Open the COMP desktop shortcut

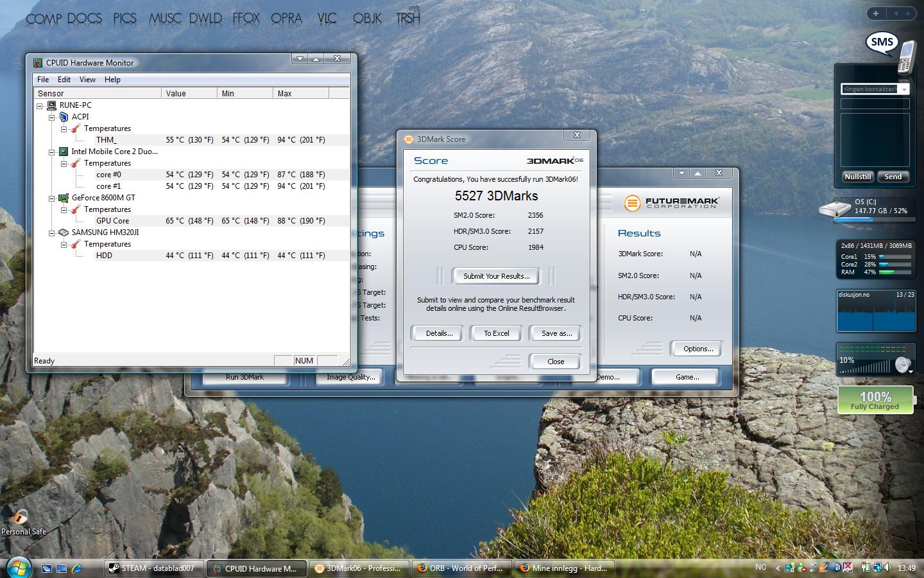pyautogui.click(x=44, y=19)
